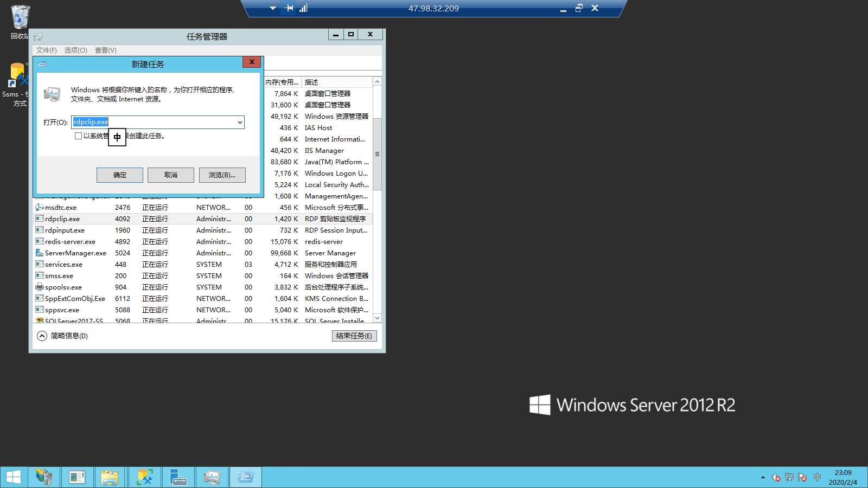Image resolution: width=868 pixels, height=488 pixels.
Task: Click the Windows Start button
Action: (14, 477)
